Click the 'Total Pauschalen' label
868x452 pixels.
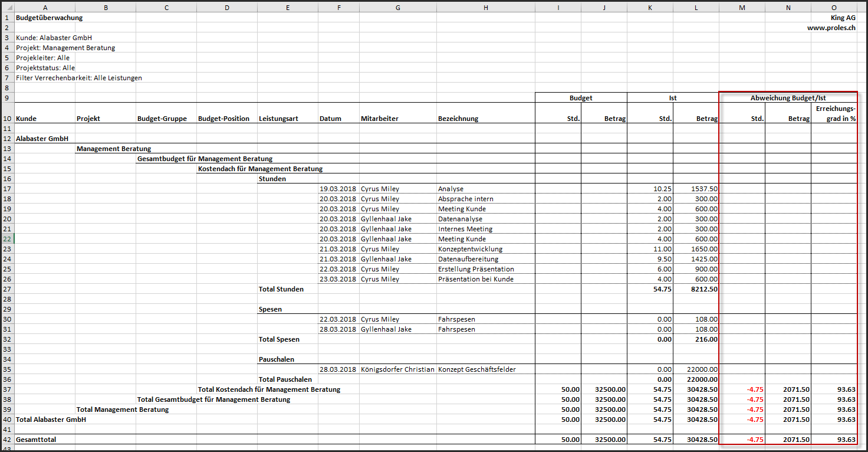(x=285, y=379)
